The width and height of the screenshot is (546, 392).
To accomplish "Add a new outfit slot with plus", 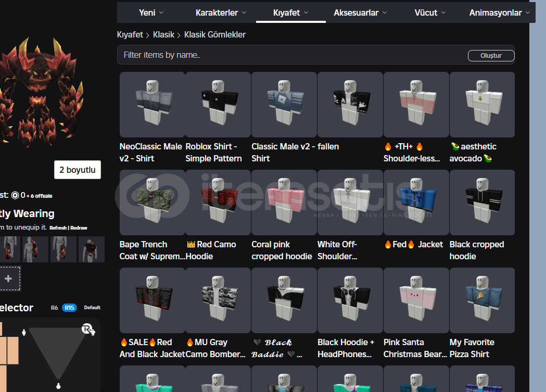I will (9, 279).
